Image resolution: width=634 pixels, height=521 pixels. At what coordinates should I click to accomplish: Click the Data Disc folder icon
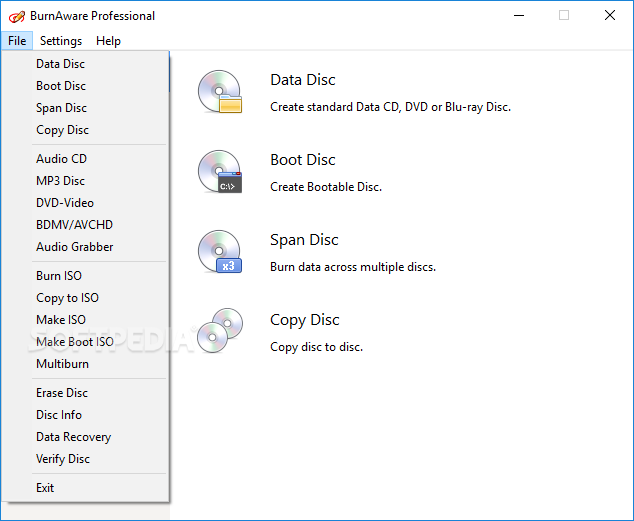click(220, 91)
